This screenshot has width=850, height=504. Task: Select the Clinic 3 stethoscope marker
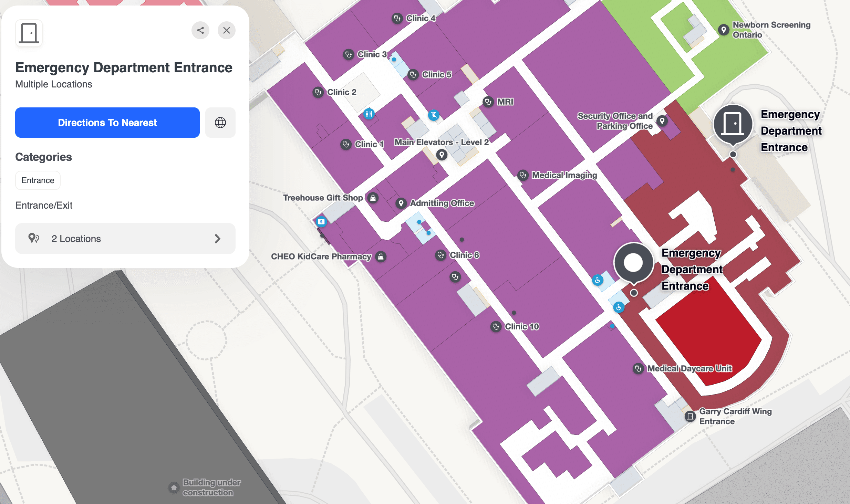point(349,54)
